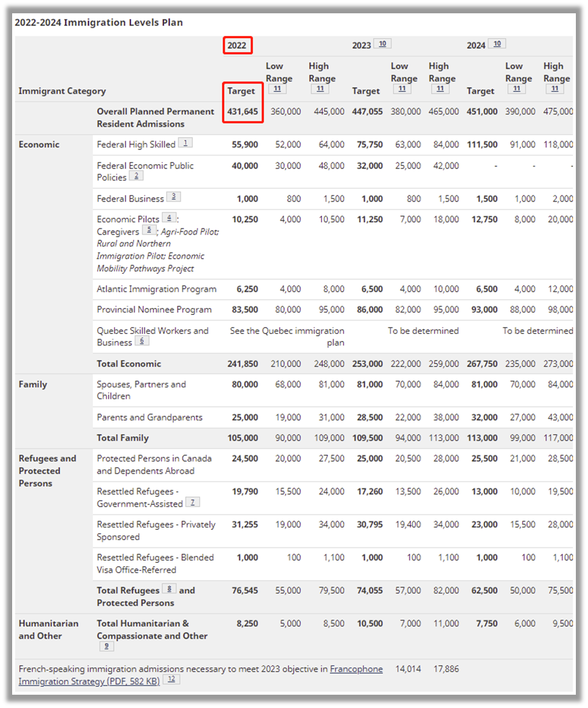Select the 451,000 overall target for 2024
The image size is (588, 708).
click(482, 112)
